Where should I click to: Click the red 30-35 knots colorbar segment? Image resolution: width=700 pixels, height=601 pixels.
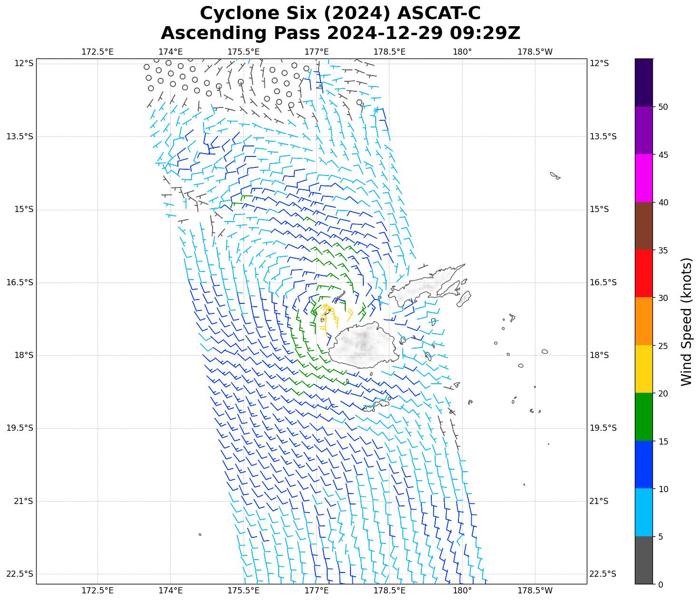[644, 273]
